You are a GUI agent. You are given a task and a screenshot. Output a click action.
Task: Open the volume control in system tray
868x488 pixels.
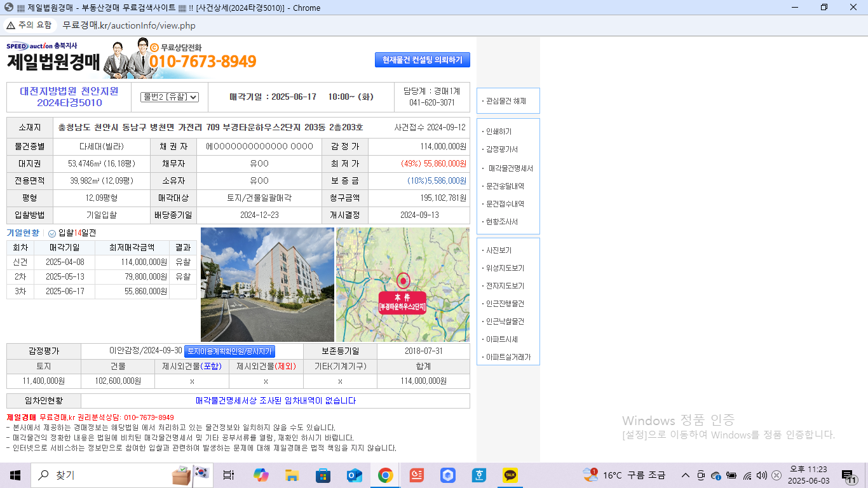tap(762, 475)
